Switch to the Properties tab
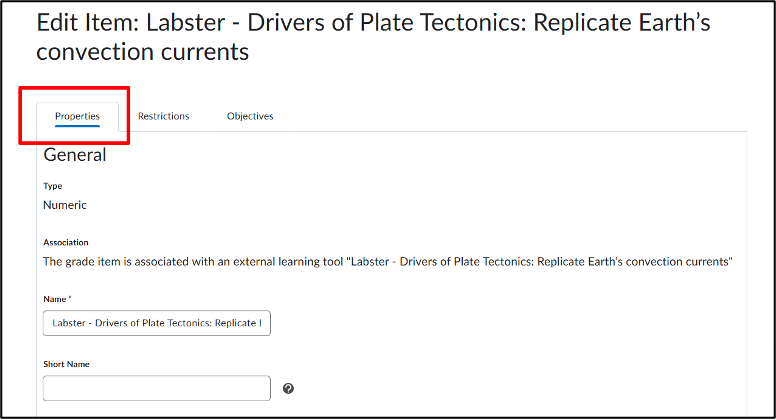 [x=77, y=116]
